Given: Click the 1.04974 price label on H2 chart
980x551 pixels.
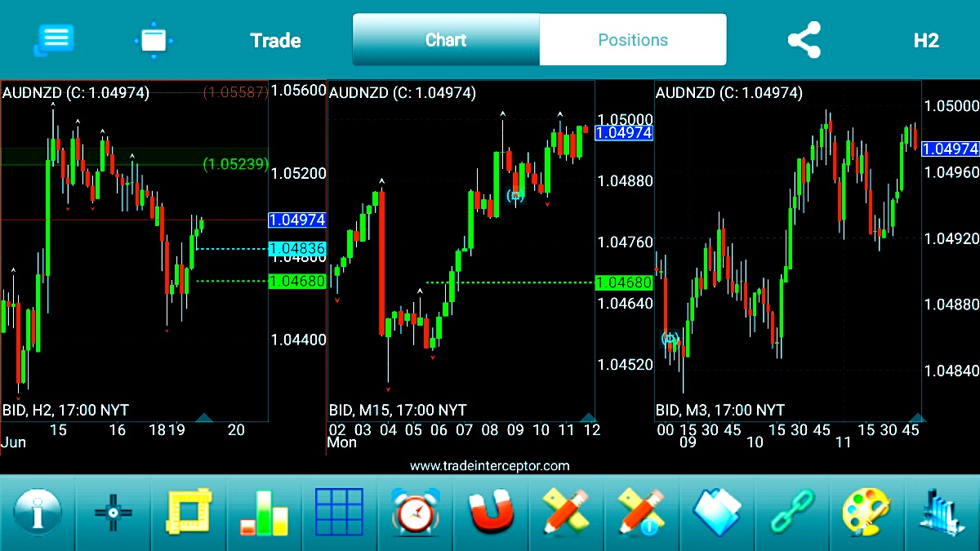Looking at the screenshot, I should tap(297, 220).
